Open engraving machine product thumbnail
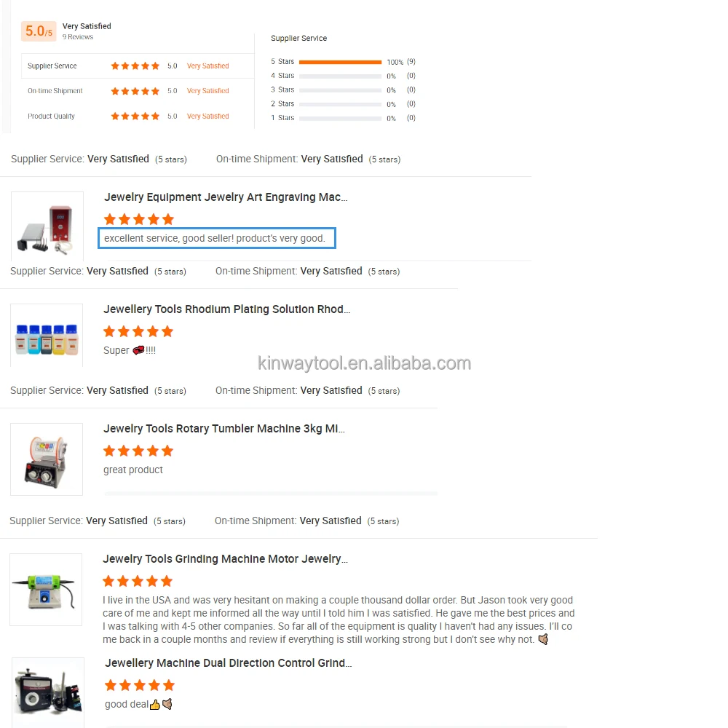Screen dimensions: 728x728 point(47,226)
